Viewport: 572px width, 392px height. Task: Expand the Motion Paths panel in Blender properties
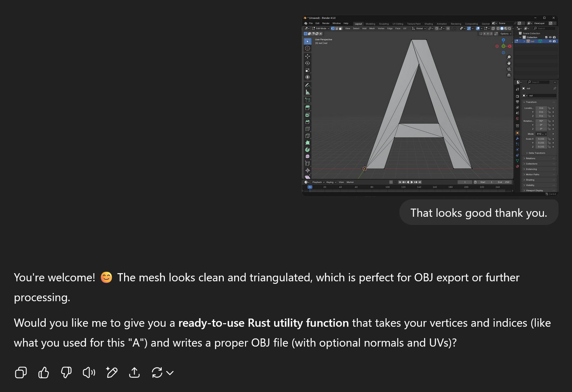click(539, 174)
